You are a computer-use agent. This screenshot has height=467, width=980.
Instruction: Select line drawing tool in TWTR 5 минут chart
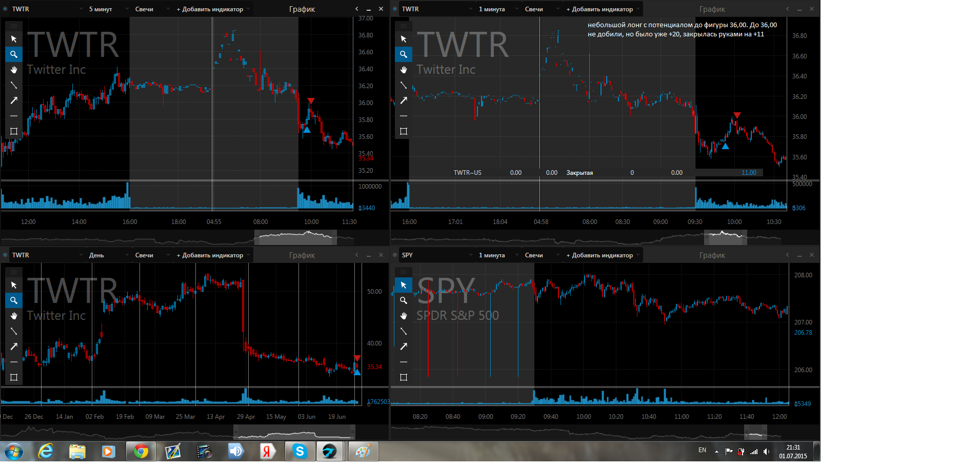(14, 85)
